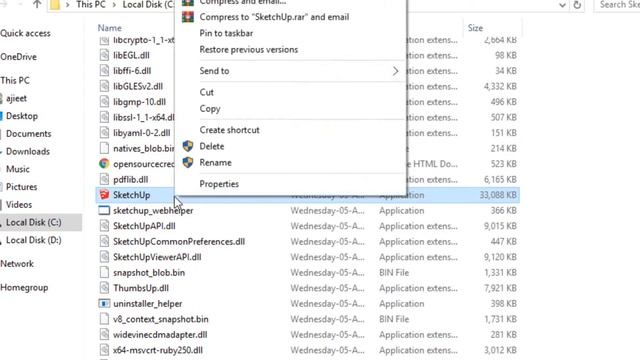This screenshot has height=360, width=640.
Task: Select the SketchUpCommonPreferences.dll file name
Action: tap(179, 241)
